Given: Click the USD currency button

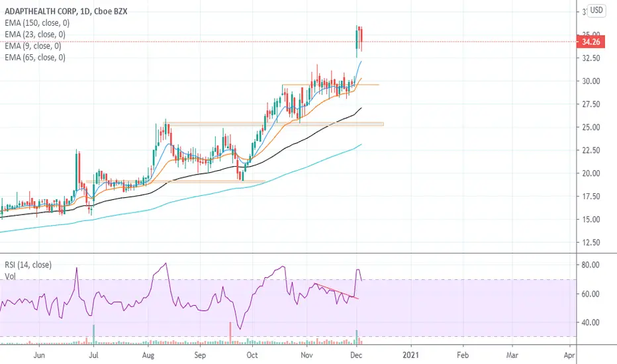Looking at the screenshot, I should pyautogui.click(x=596, y=10).
